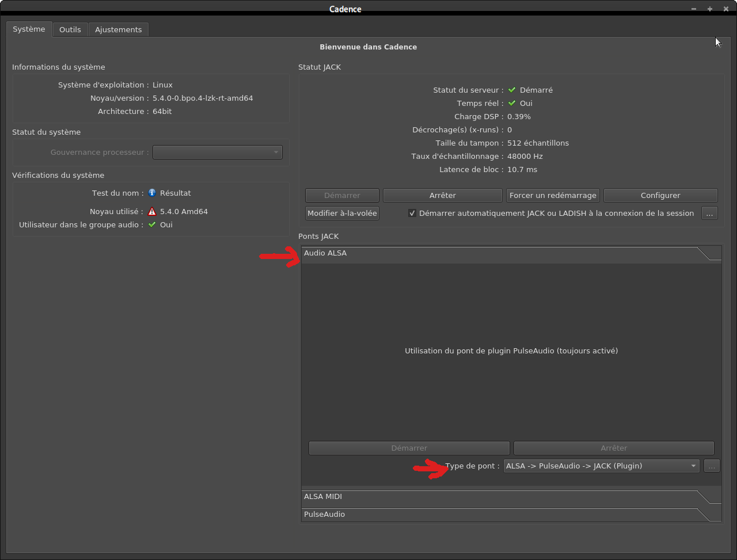
Task: Click the 64bit architecture value
Action: tap(162, 112)
